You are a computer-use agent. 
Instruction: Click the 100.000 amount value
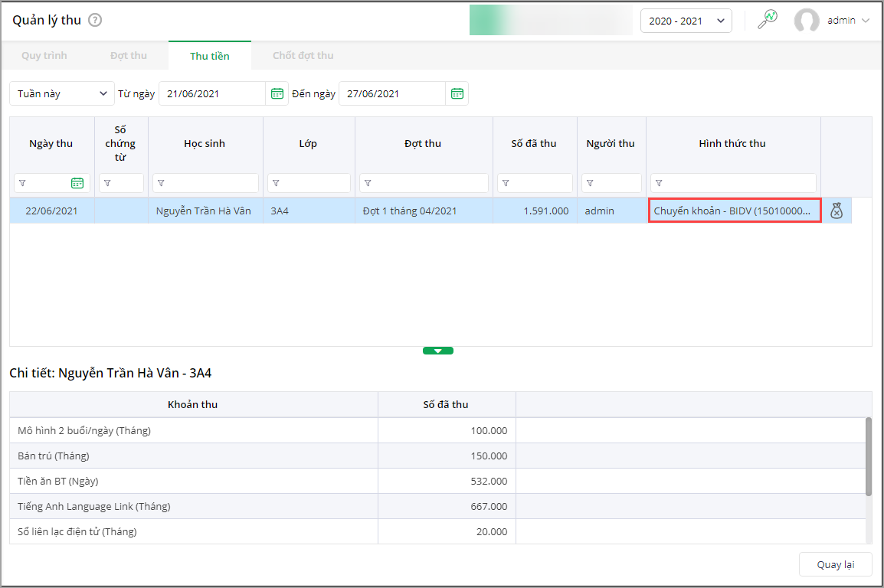489,430
